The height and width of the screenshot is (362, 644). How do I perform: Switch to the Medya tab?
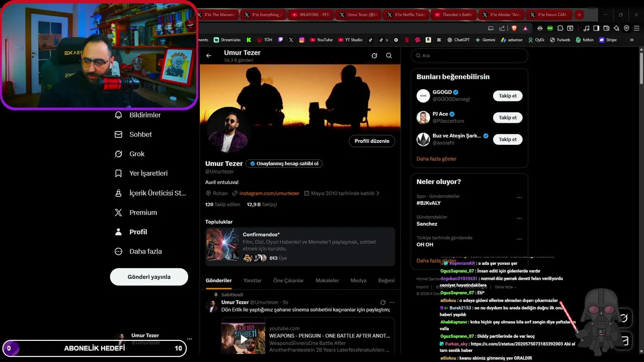pos(358,281)
